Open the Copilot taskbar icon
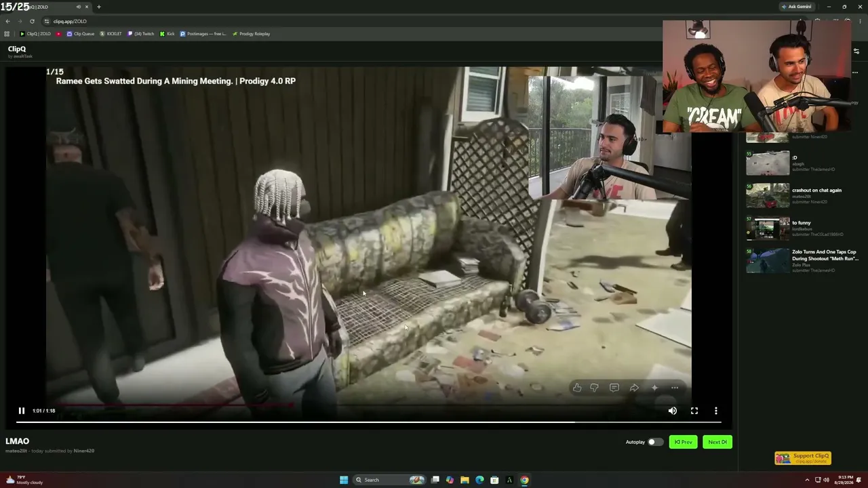The width and height of the screenshot is (868, 488). (450, 480)
